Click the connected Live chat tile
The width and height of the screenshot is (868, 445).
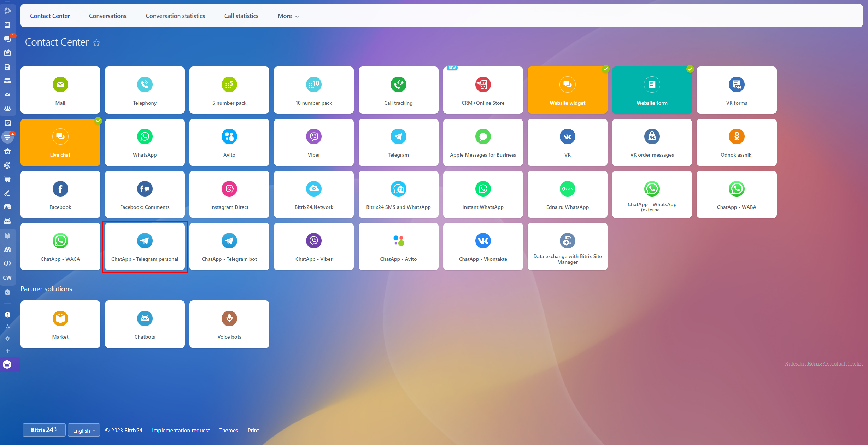pyautogui.click(x=60, y=142)
